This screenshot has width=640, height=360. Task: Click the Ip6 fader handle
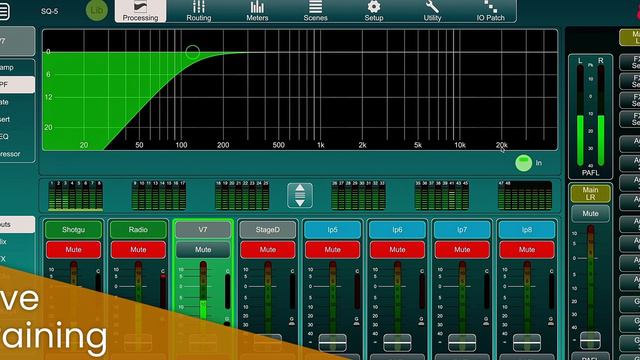click(397, 342)
